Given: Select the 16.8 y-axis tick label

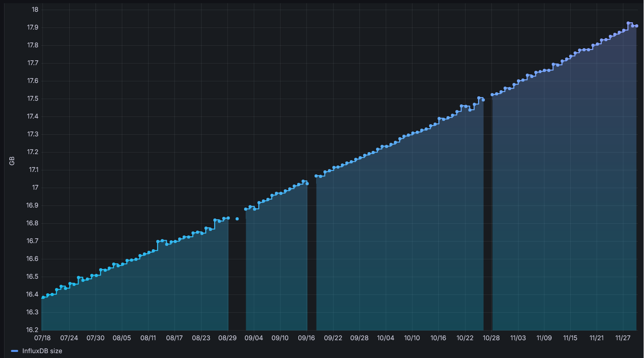Looking at the screenshot, I should click(x=33, y=223).
